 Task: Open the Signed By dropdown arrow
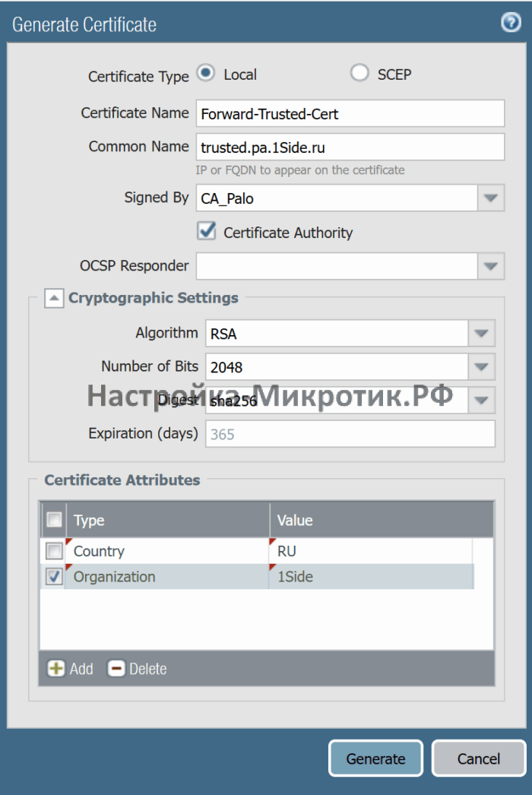tap(490, 198)
